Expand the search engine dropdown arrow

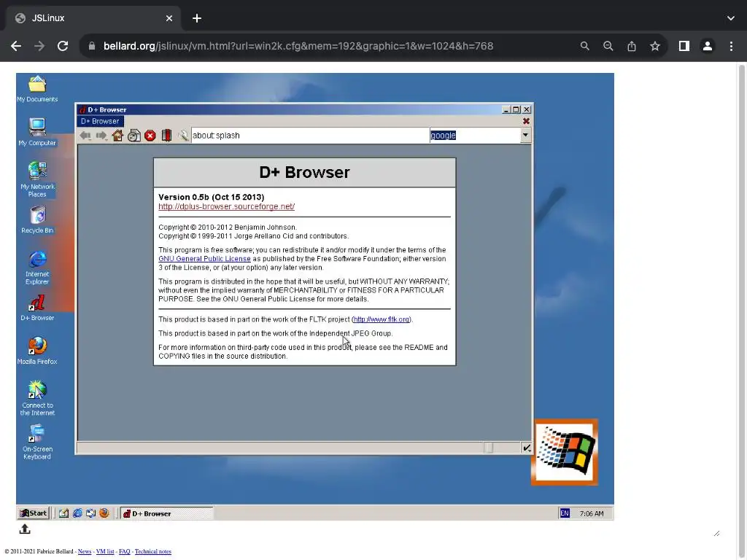tap(525, 135)
